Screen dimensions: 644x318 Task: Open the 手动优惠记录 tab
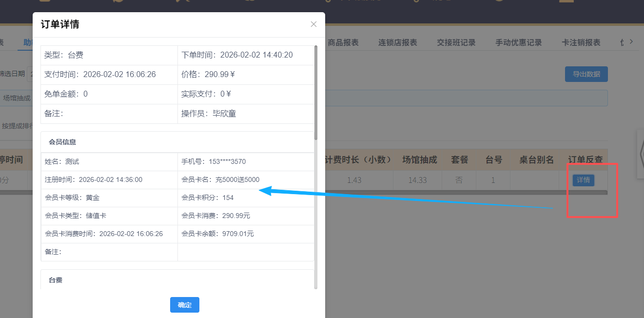[518, 42]
